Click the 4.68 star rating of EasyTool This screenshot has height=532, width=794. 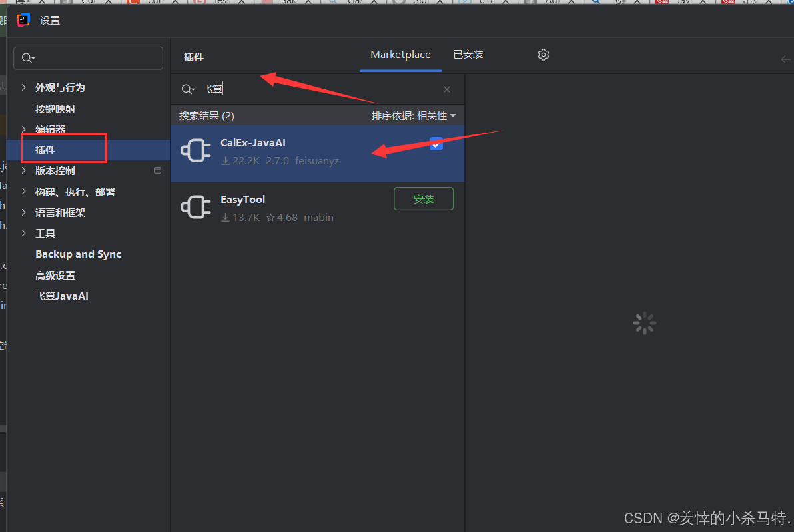point(282,218)
